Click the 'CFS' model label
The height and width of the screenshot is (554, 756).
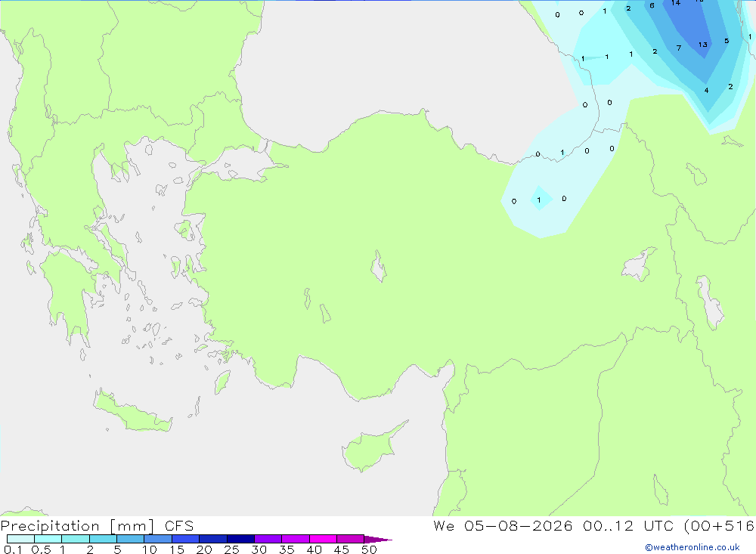[179, 526]
